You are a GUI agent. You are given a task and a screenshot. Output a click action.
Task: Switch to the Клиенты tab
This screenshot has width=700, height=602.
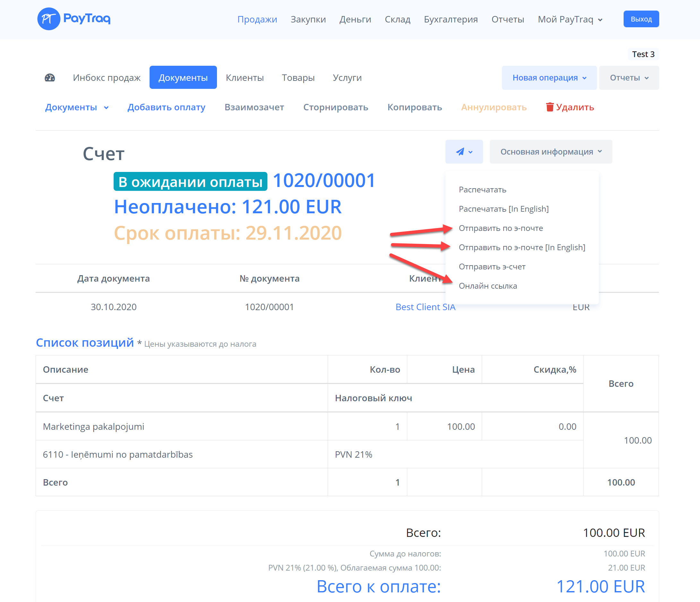245,78
